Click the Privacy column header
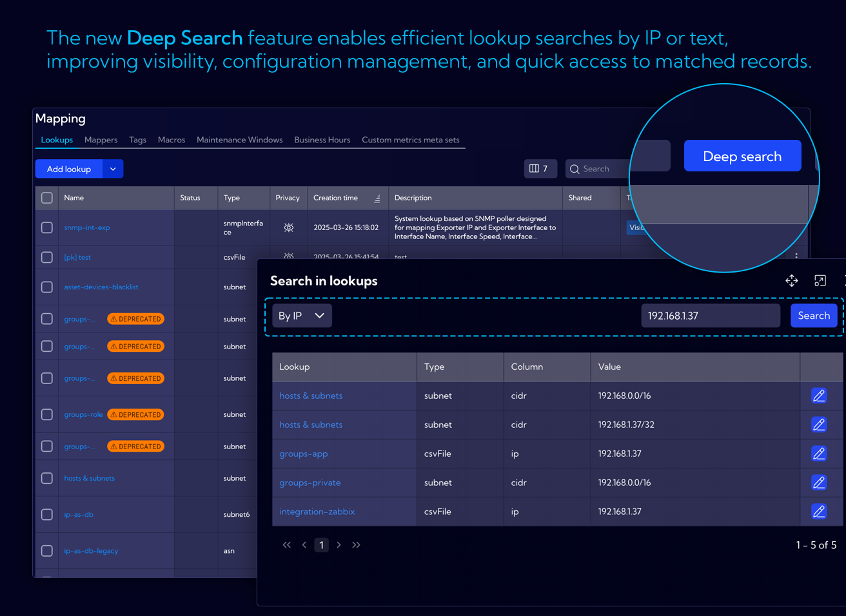This screenshot has width=846, height=616. [x=288, y=198]
